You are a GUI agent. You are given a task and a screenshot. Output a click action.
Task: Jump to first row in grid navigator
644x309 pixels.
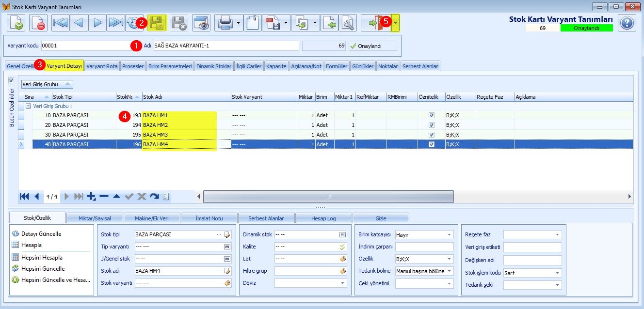tap(24, 196)
